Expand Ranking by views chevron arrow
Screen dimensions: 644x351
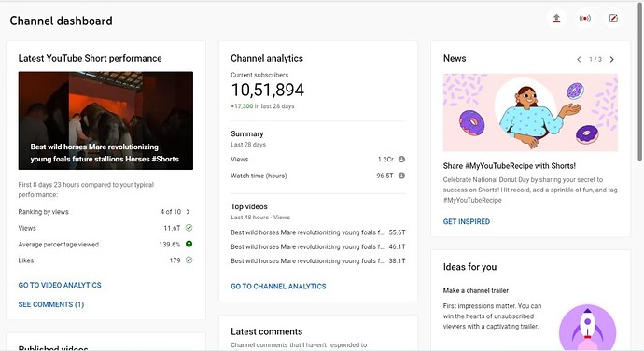click(x=189, y=212)
